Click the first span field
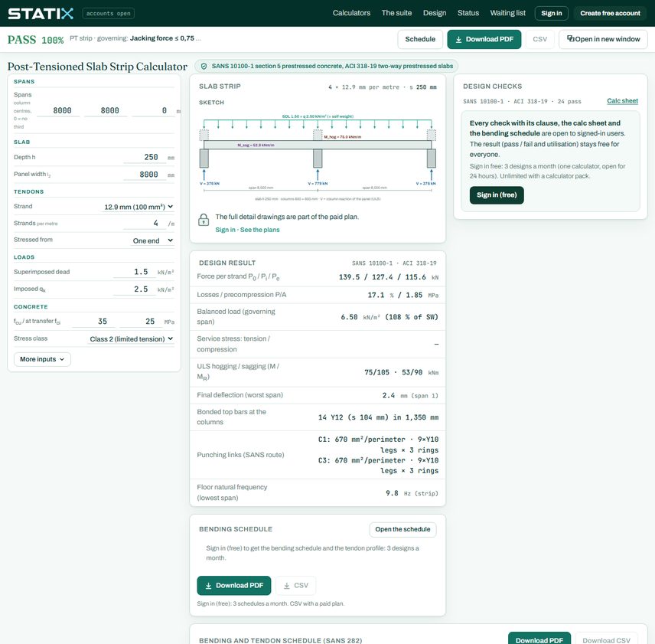This screenshot has width=655, height=644. click(x=58, y=111)
